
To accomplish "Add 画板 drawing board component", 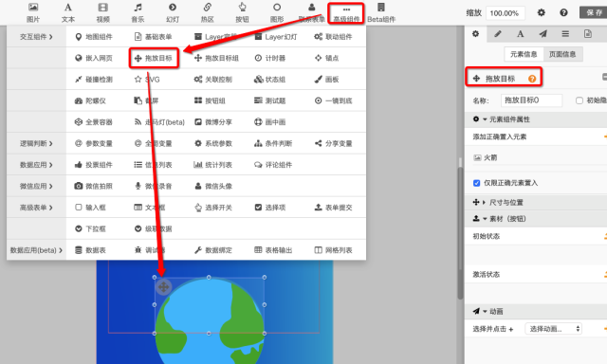I will [x=326, y=80].
